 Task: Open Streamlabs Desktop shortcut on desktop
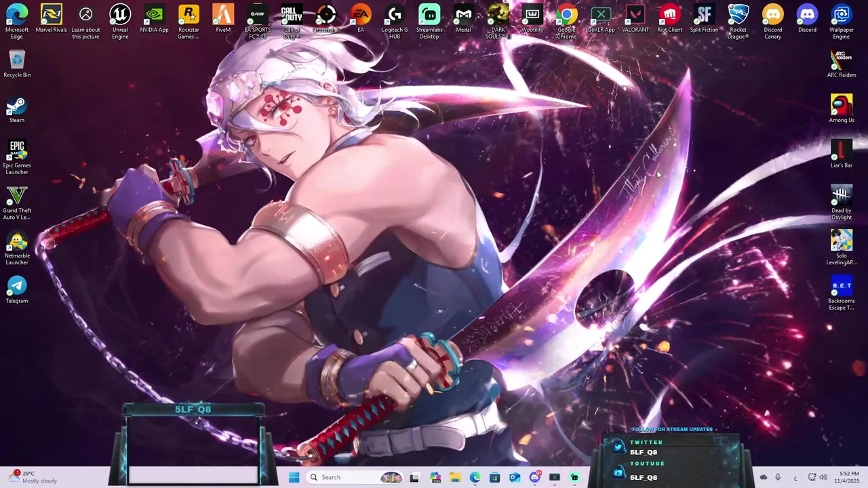[429, 21]
